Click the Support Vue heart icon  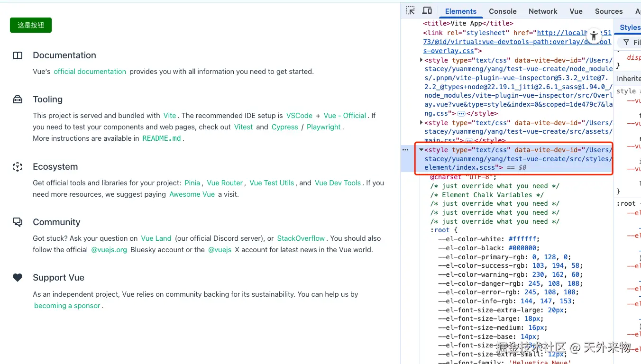pyautogui.click(x=18, y=278)
